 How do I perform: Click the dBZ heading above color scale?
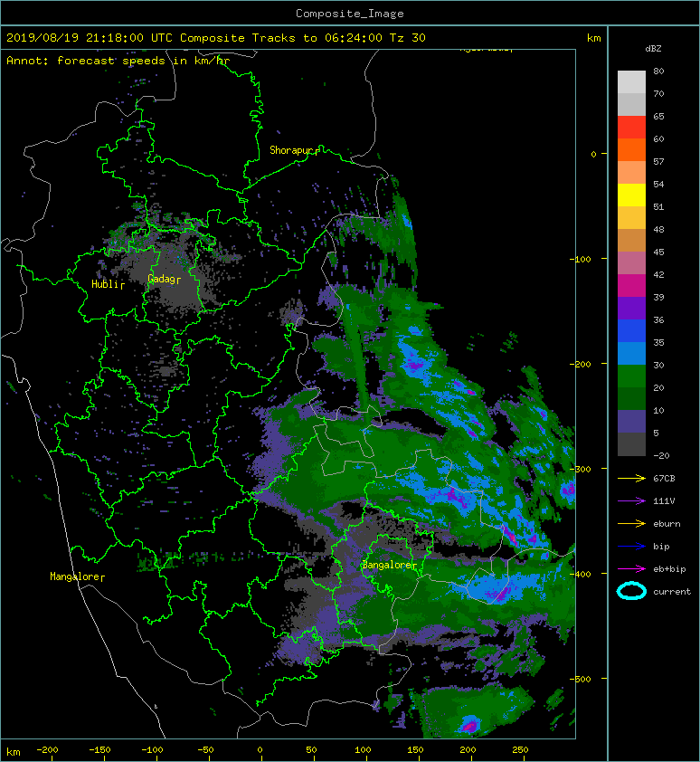653,49
